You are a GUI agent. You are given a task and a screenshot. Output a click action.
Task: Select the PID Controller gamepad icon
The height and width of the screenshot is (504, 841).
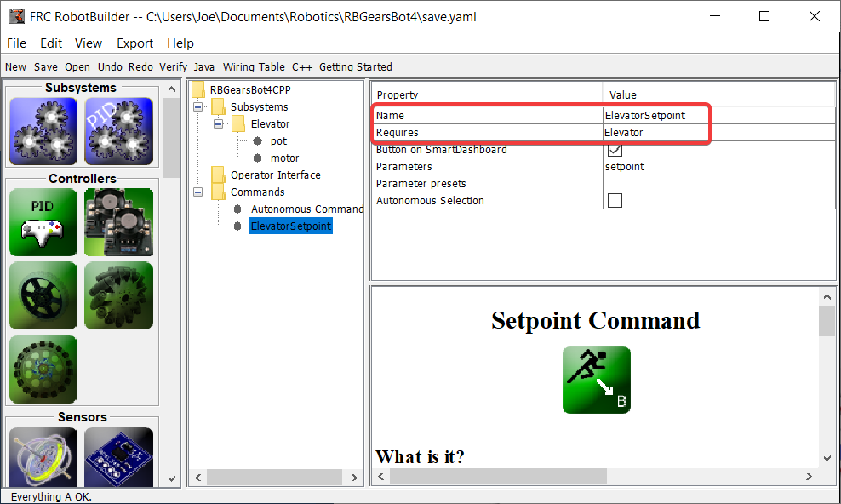point(43,221)
